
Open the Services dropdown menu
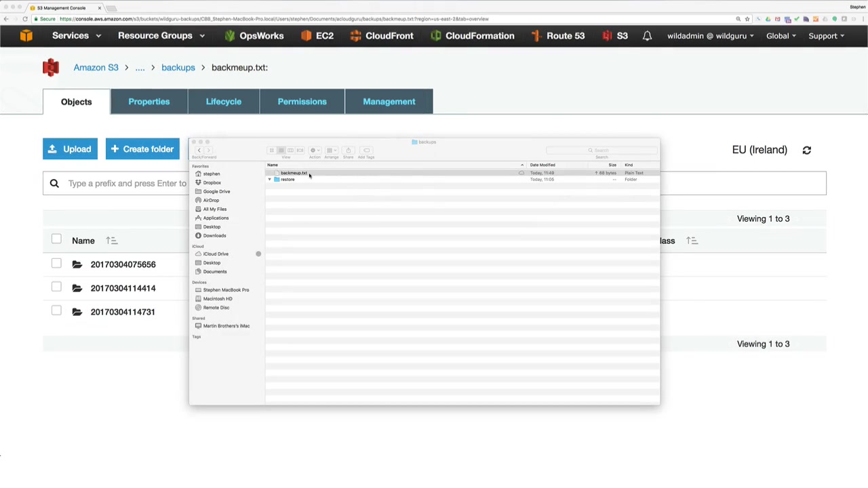(77, 36)
